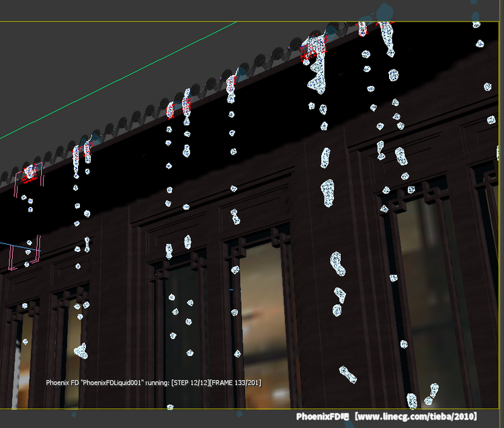Select the upper pink helper gizmo under roof
This screenshot has height=428, width=504.
tap(29, 179)
